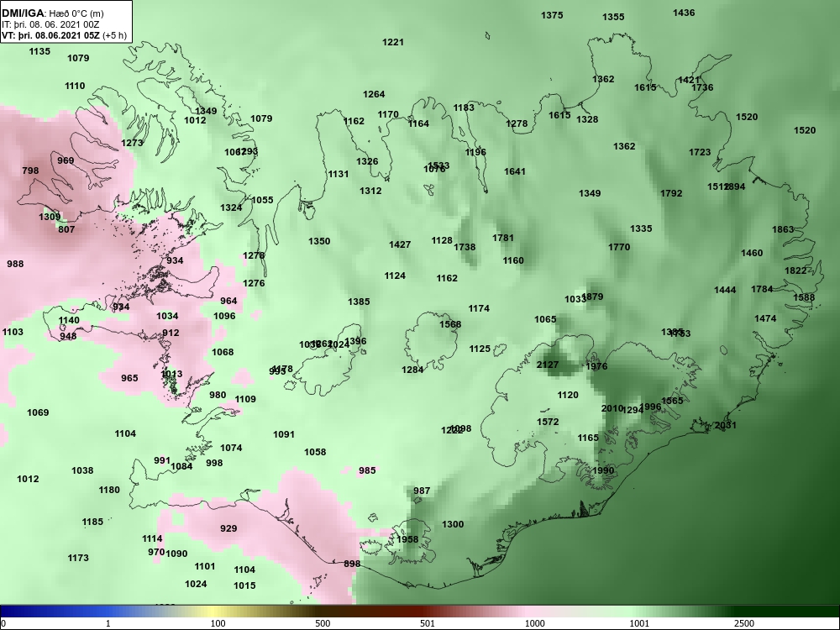Click the 1738 map value
This screenshot has width=840, height=630.
click(465, 248)
